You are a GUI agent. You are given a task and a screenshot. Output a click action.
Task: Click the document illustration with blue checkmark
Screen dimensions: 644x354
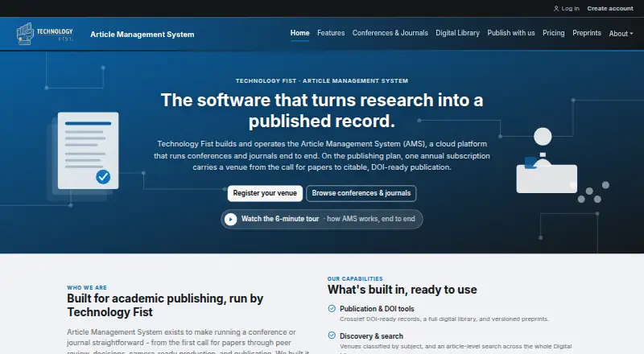[x=85, y=154]
